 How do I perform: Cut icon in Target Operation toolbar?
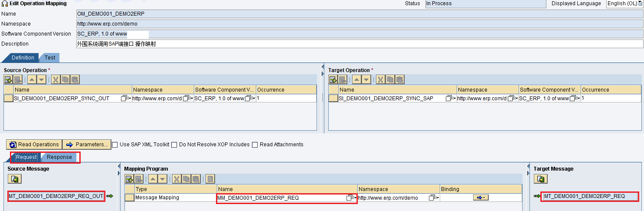tap(380, 79)
